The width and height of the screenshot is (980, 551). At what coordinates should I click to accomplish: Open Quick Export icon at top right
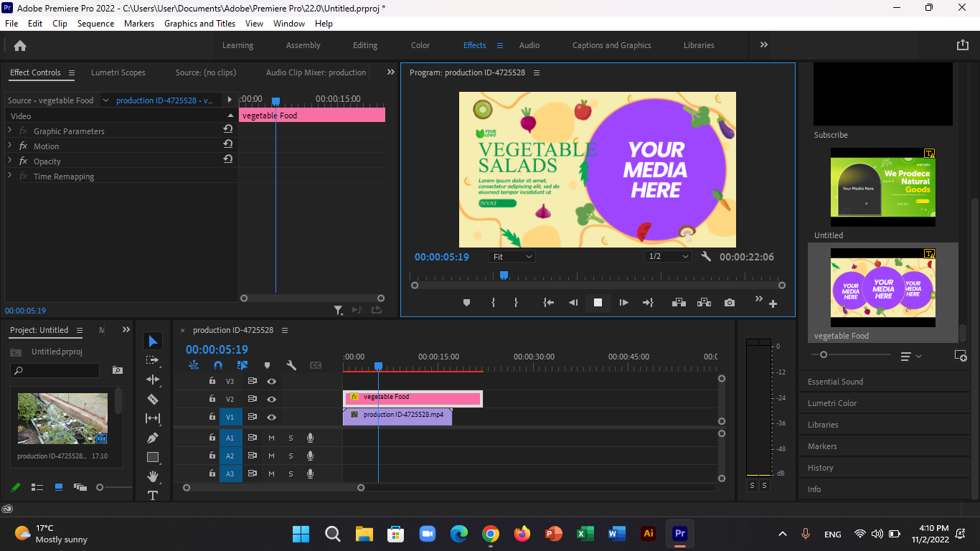tap(962, 45)
